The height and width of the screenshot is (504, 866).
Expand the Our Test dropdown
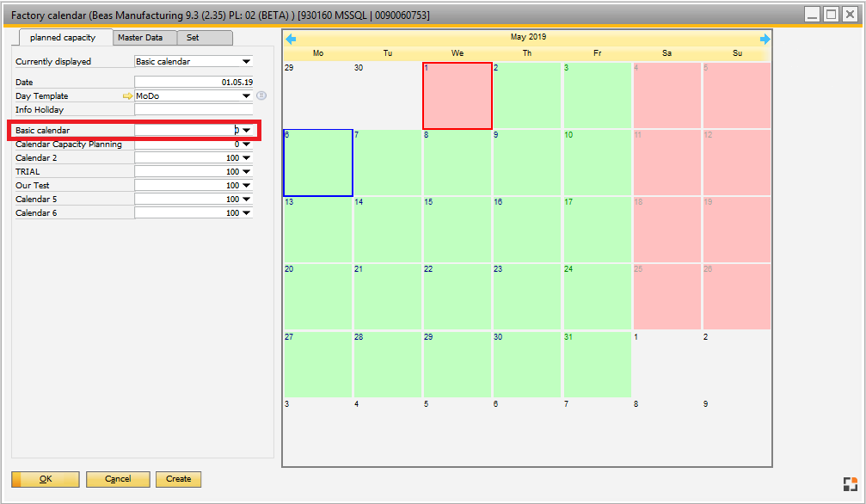[x=247, y=185]
